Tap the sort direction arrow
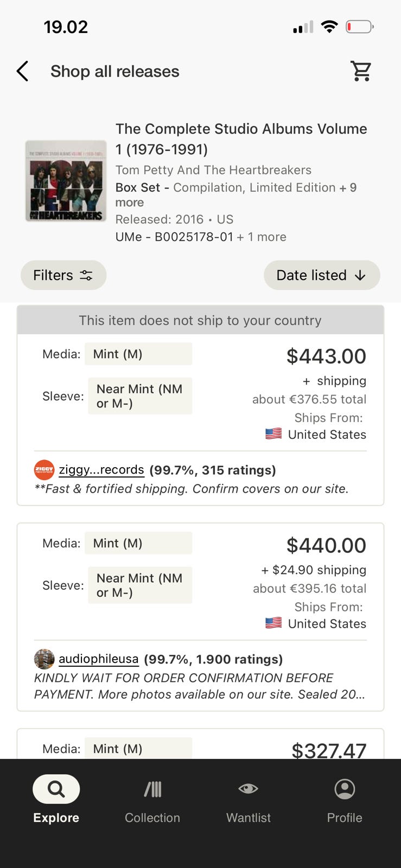The height and width of the screenshot is (868, 401). tap(360, 276)
